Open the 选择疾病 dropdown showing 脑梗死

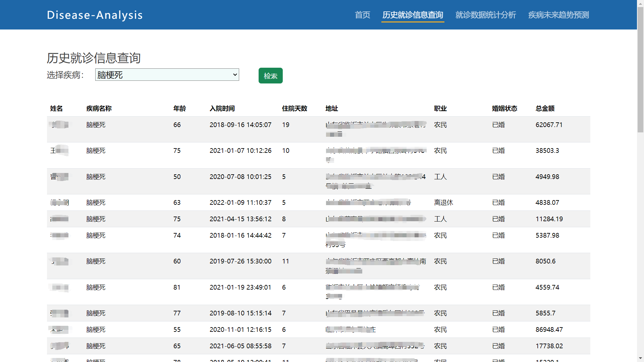click(x=167, y=75)
